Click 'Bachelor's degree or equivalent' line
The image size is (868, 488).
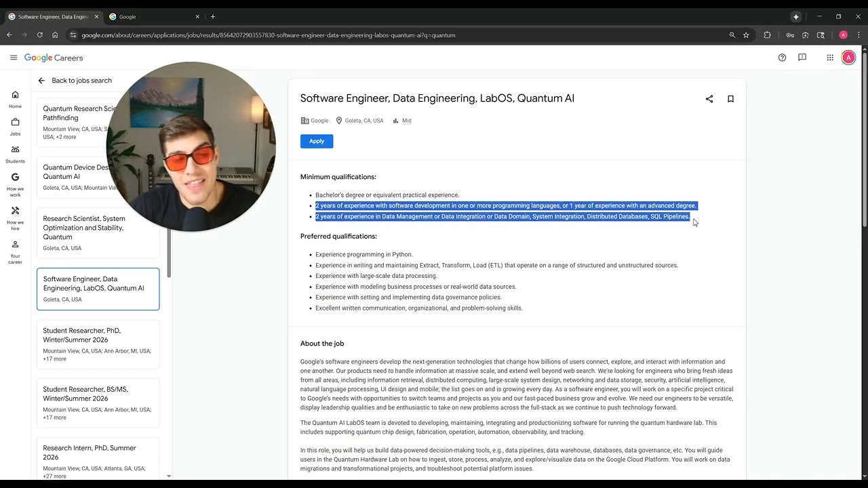tap(387, 195)
